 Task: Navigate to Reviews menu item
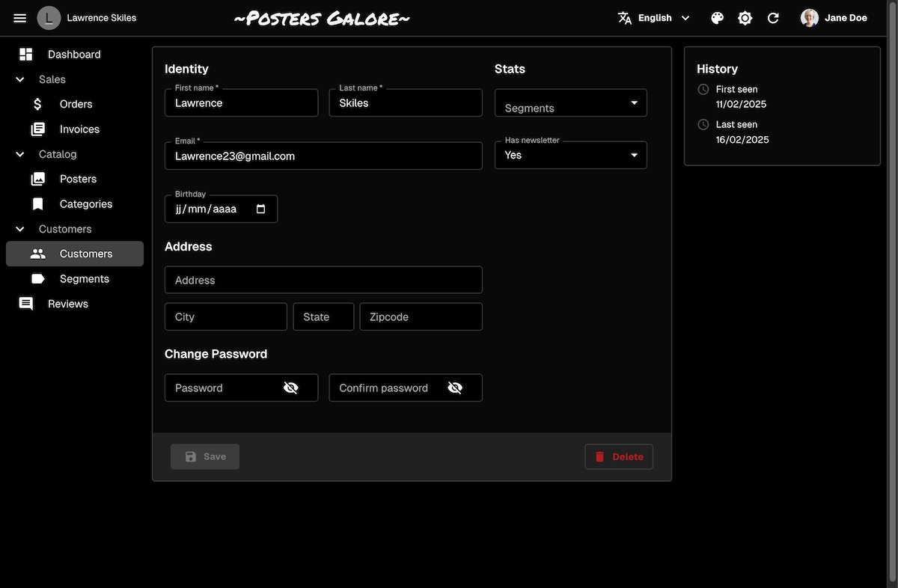point(67,304)
